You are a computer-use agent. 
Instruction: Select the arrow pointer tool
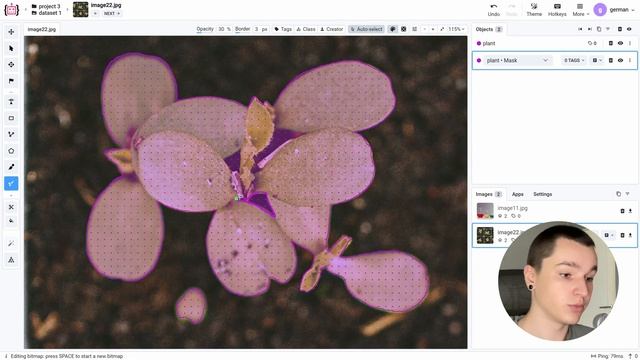pyautogui.click(x=11, y=49)
